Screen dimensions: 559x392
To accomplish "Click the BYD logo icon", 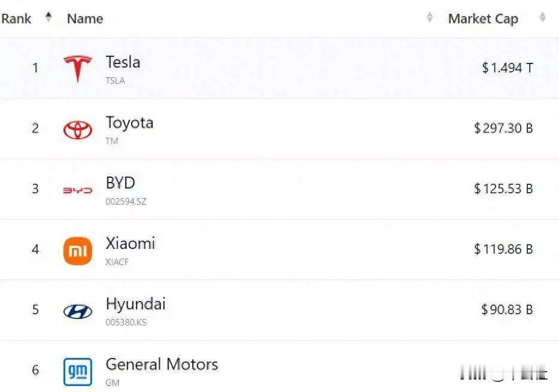I will tap(78, 190).
